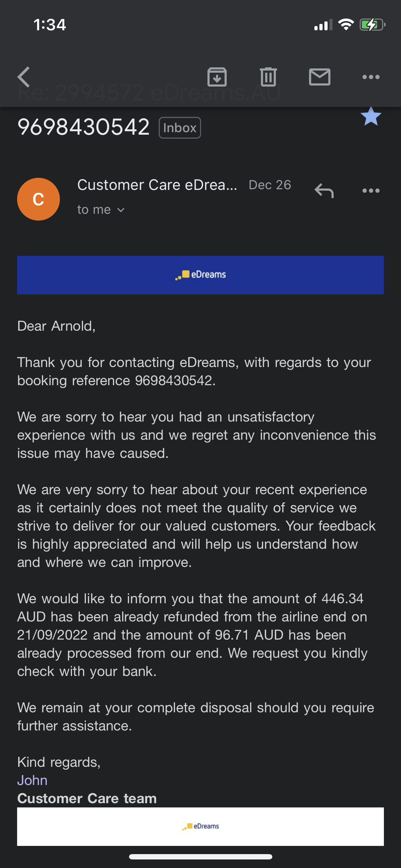Tap the home indicator bar at bottom

(201, 857)
